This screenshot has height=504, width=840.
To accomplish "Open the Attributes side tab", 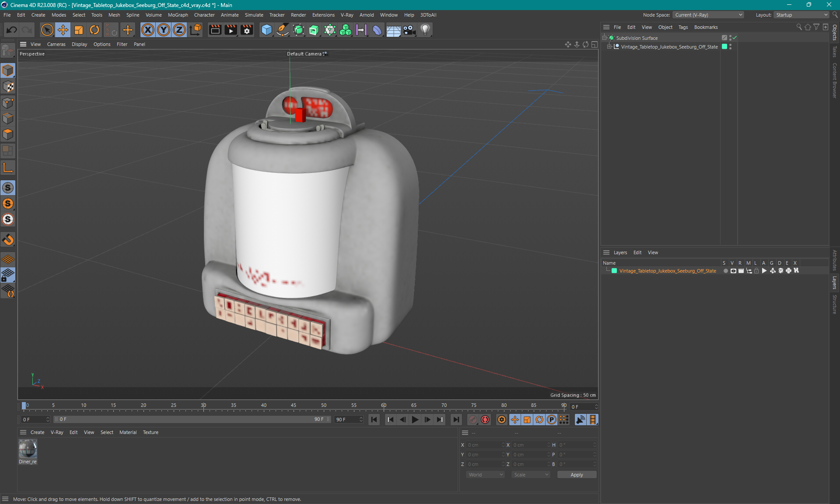I will (x=835, y=260).
